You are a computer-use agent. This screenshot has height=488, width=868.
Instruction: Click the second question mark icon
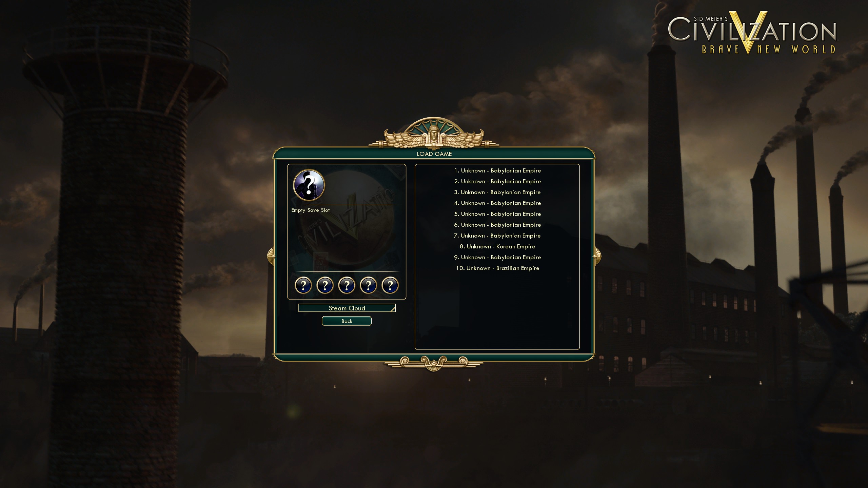tap(325, 285)
